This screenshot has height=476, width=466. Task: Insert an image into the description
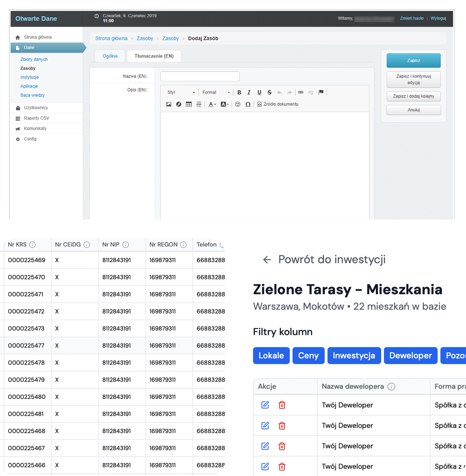tap(169, 104)
